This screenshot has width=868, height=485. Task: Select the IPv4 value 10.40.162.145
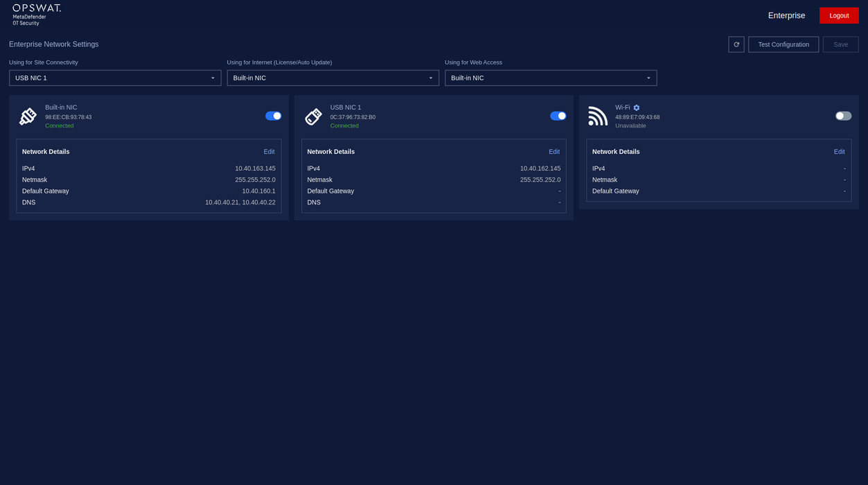coord(540,168)
